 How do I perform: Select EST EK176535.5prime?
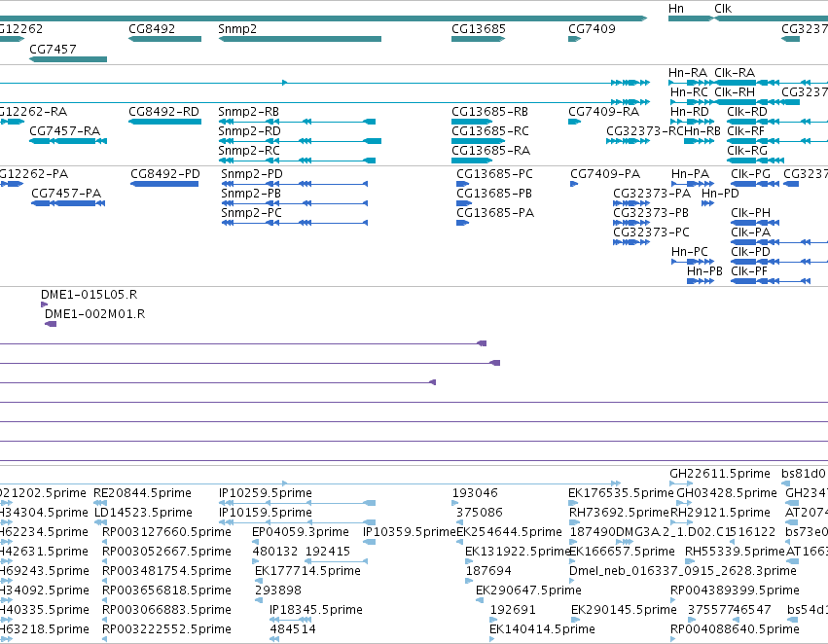[x=621, y=493]
